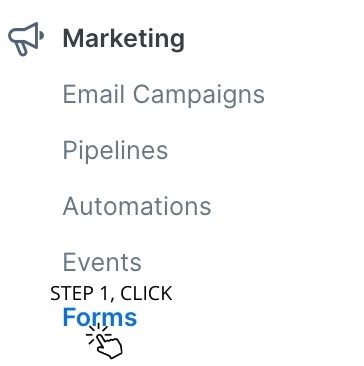Image resolution: width=364 pixels, height=366 pixels.
Task: Click the Events sidebar link
Action: (x=102, y=262)
